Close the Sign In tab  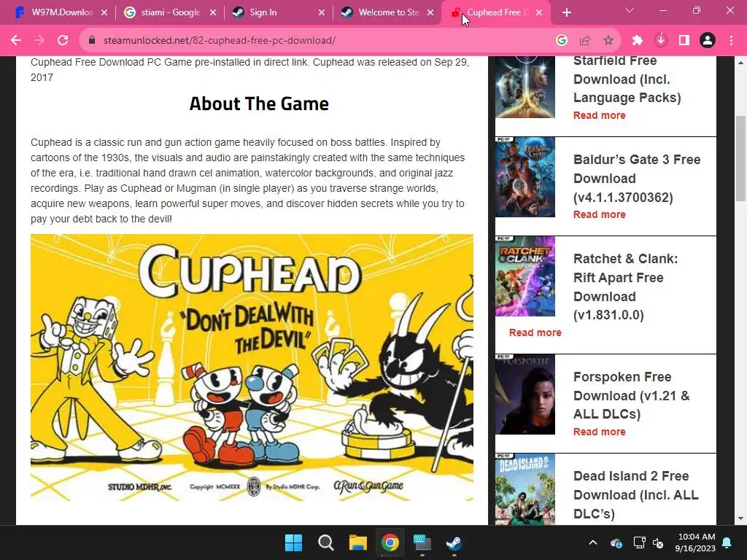point(322,12)
